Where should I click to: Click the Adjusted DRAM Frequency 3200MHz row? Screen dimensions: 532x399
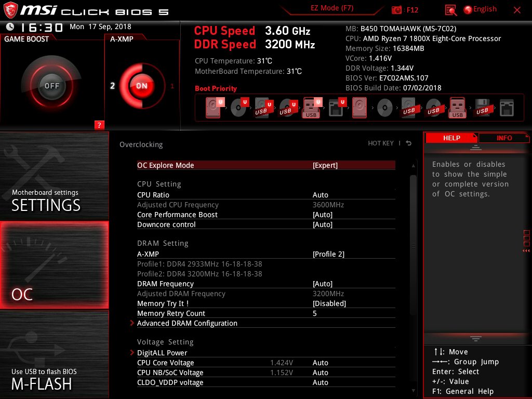266,294
